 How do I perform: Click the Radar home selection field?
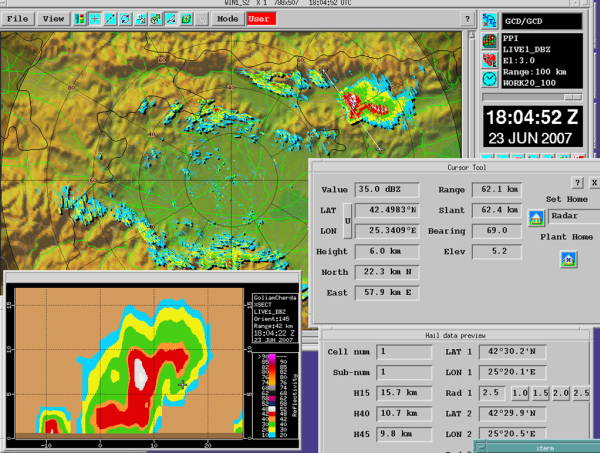click(x=571, y=217)
